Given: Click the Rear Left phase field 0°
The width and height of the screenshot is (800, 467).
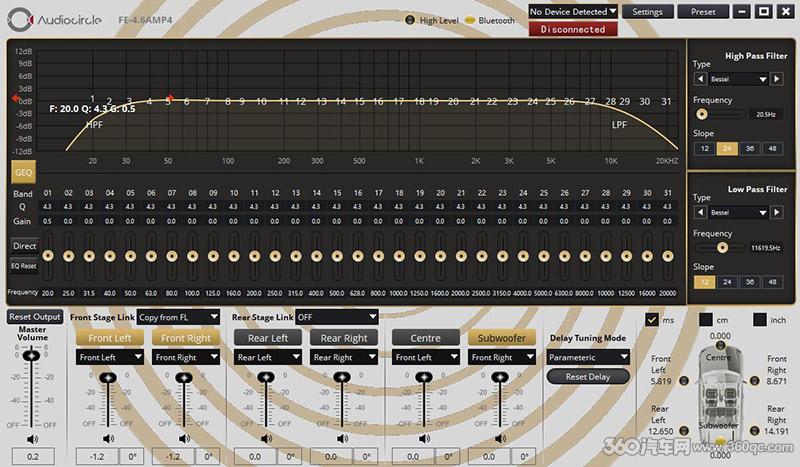Looking at the screenshot, I should 290,456.
